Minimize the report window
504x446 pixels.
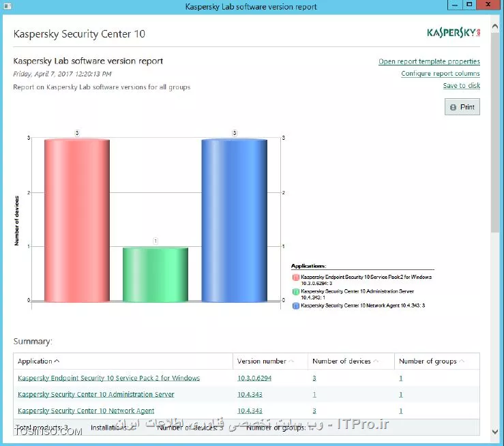click(x=455, y=5)
